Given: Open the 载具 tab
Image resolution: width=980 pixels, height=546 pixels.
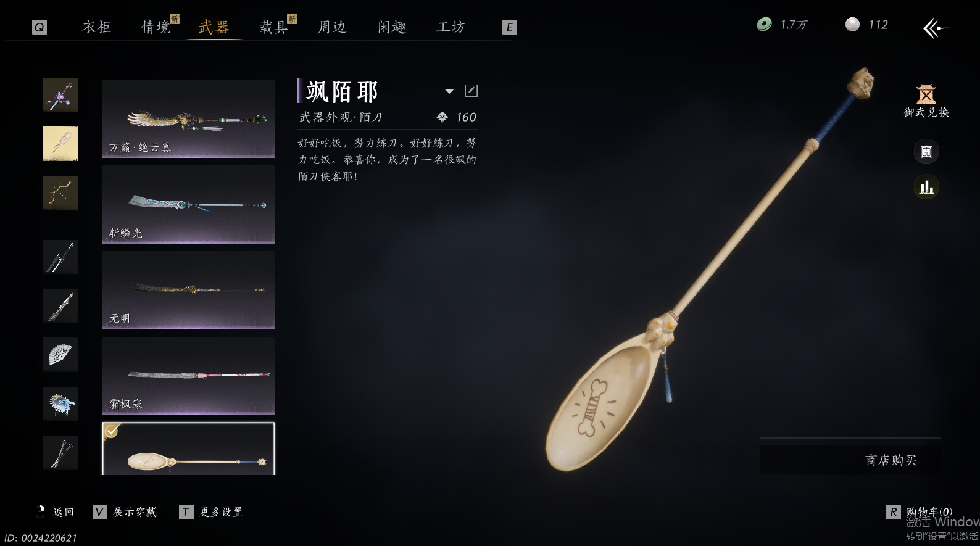Looking at the screenshot, I should coord(273,27).
